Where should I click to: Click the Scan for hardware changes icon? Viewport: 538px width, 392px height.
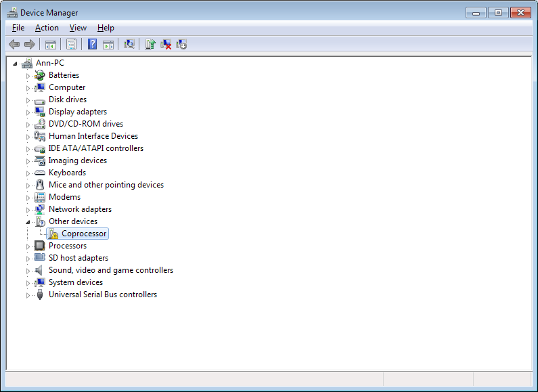129,44
